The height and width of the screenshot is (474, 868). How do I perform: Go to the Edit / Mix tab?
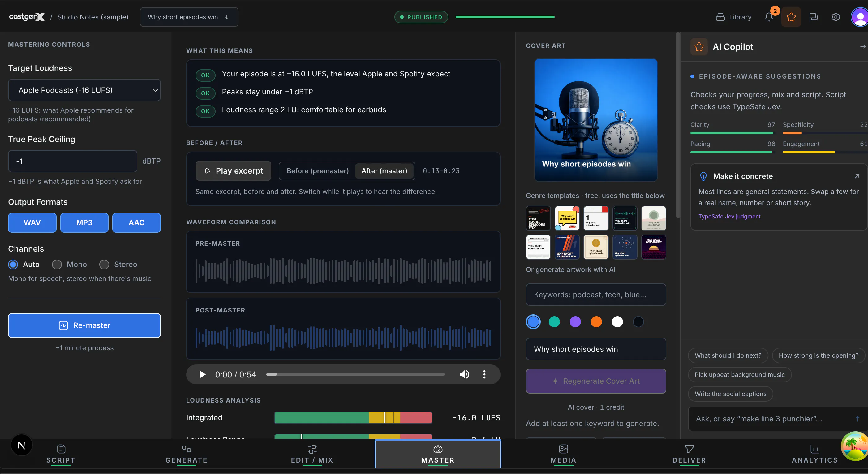coord(312,454)
